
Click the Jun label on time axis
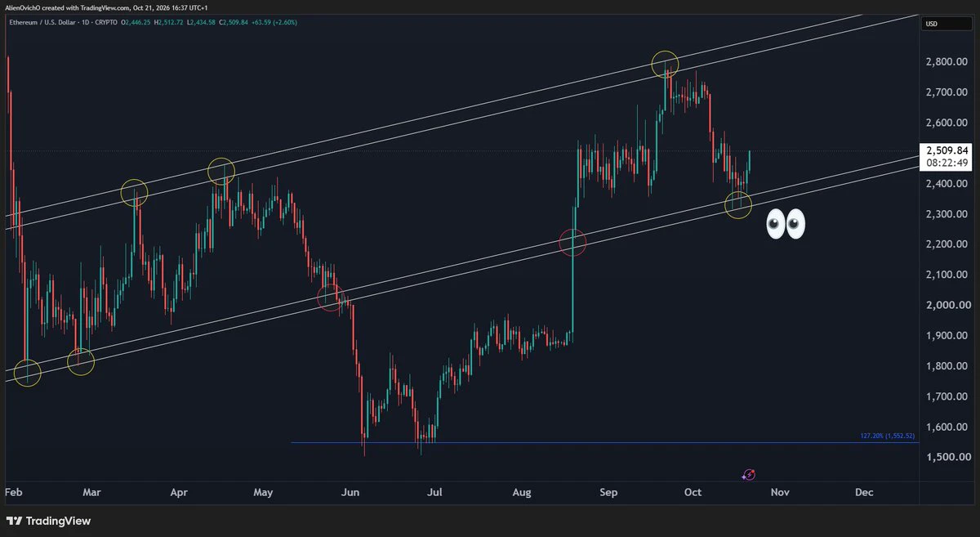pyautogui.click(x=350, y=493)
